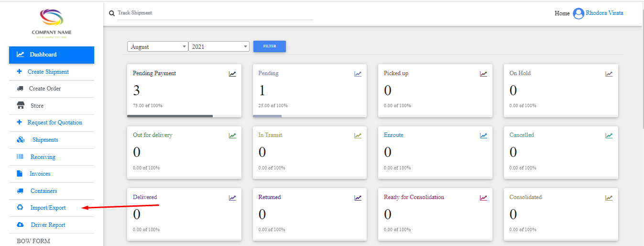644x246 pixels.
Task: Focus the Track Shipment search field
Action: click(215, 13)
